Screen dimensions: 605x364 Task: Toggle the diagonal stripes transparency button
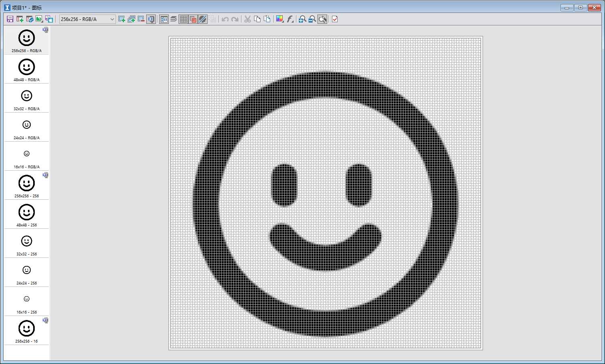point(203,19)
